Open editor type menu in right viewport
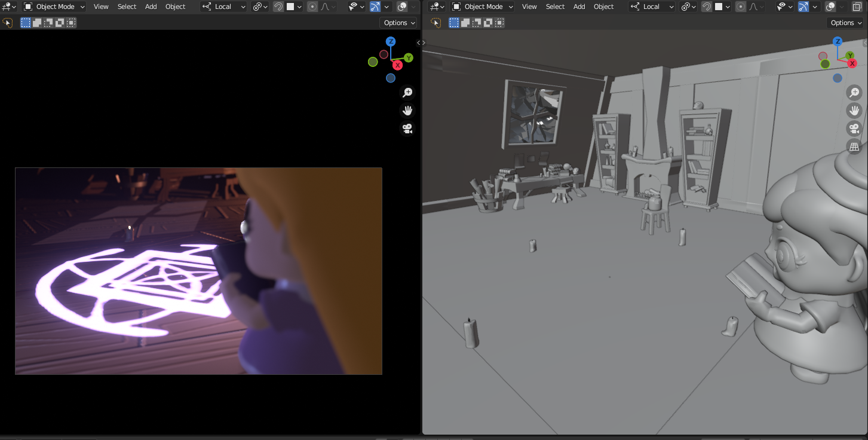 437,7
